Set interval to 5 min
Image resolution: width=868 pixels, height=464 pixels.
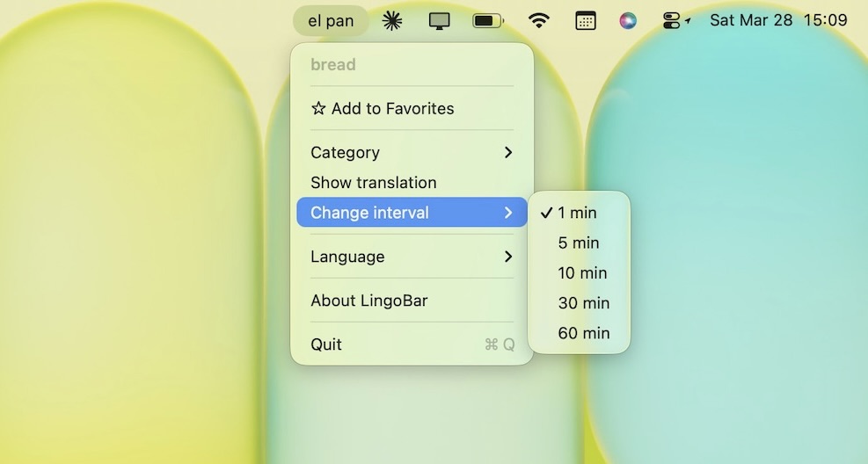point(579,243)
